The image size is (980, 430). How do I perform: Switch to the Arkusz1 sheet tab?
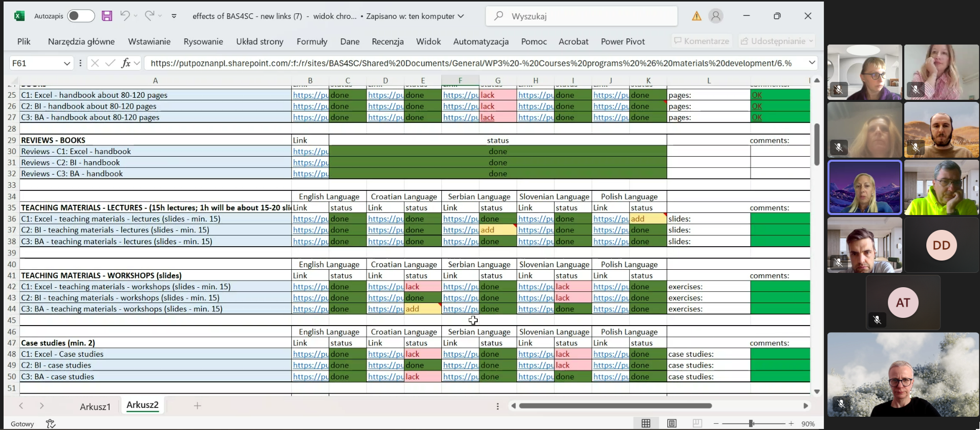coord(95,406)
